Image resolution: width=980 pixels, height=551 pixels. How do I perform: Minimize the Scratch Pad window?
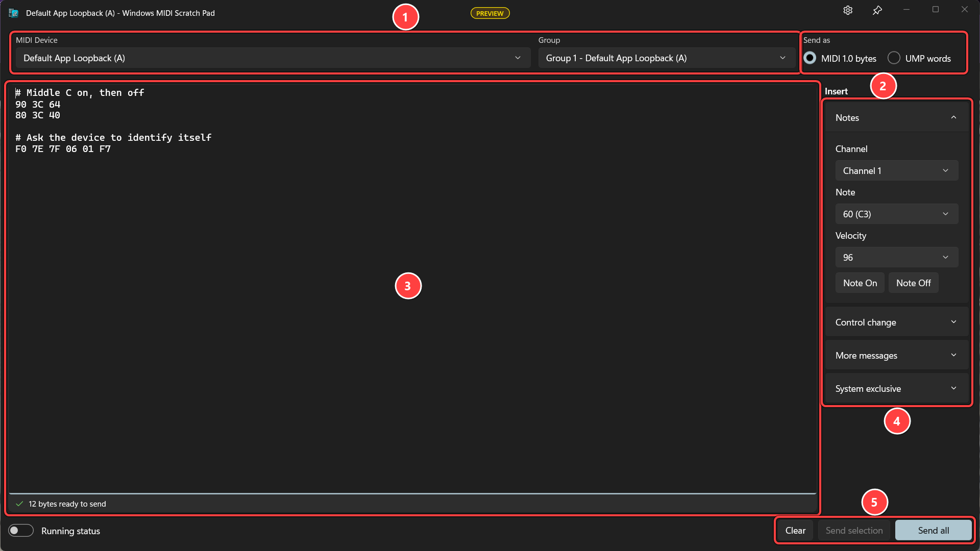[x=906, y=10]
